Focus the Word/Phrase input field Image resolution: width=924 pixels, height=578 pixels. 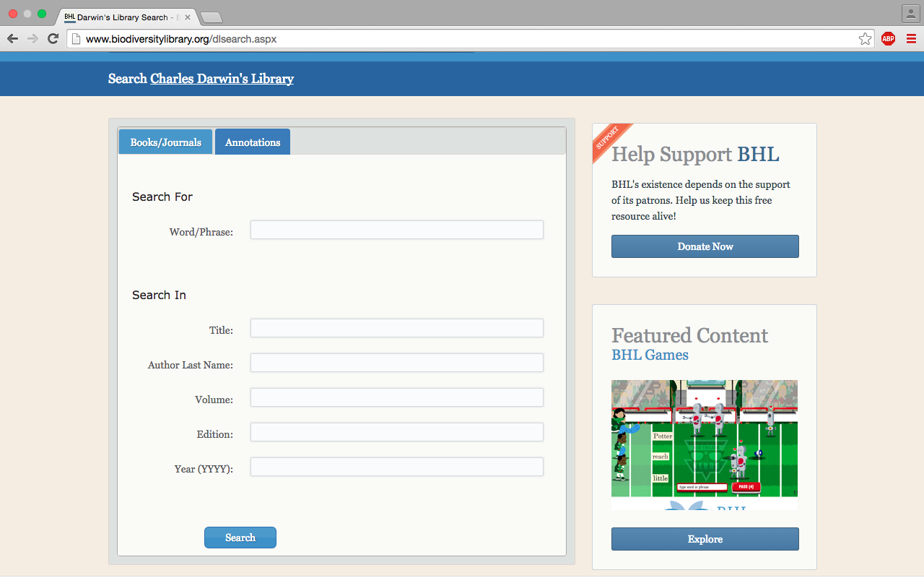coord(396,230)
